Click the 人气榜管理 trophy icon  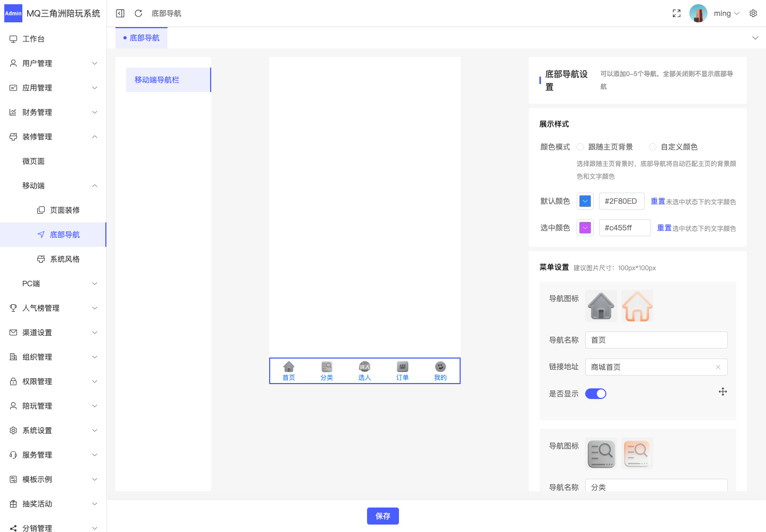(13, 308)
